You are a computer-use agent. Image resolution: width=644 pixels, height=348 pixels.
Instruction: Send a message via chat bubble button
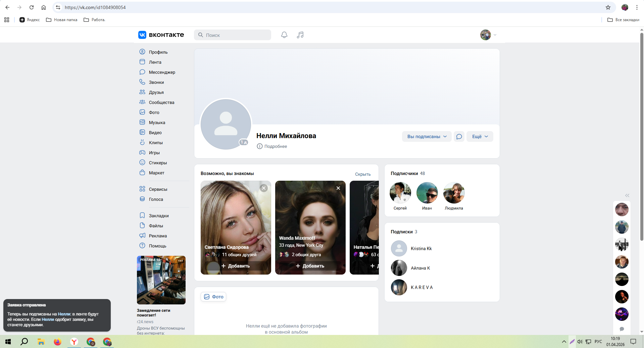pos(459,136)
